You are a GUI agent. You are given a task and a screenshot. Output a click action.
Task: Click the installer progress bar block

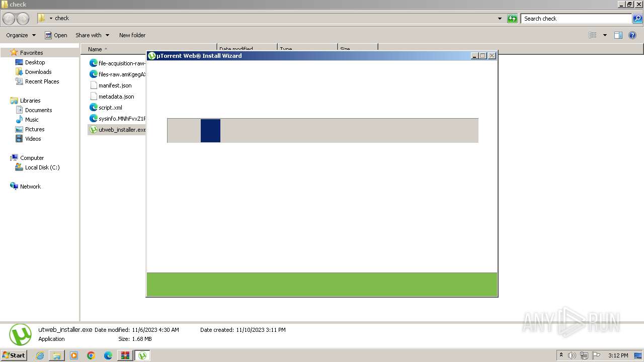(210, 131)
